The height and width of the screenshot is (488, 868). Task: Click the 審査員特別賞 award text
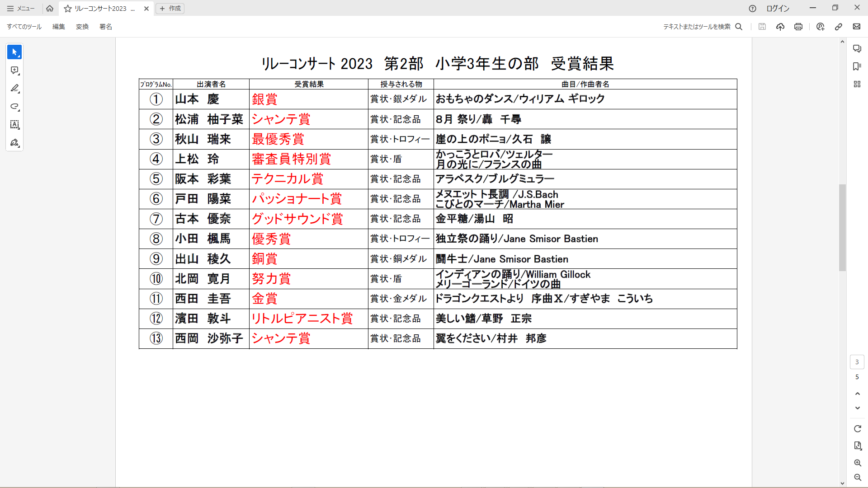tap(292, 159)
